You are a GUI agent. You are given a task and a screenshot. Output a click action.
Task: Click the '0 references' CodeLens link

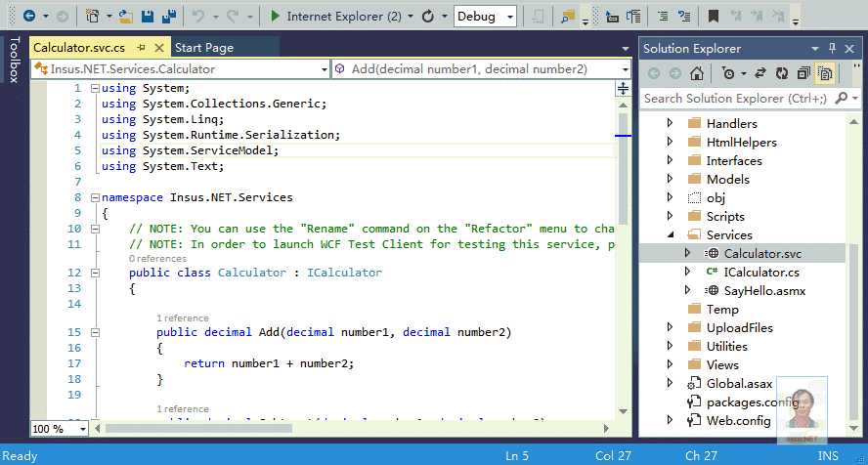[x=157, y=259]
